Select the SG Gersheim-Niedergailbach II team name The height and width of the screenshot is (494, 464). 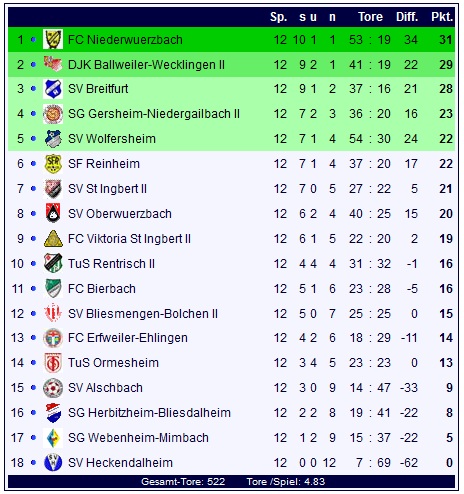[154, 114]
